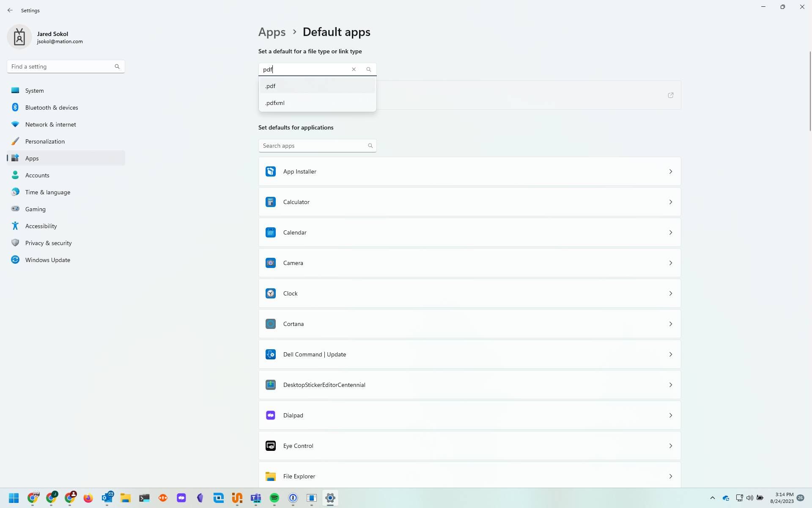The height and width of the screenshot is (508, 812).
Task: Select Accounts in the settings sidebar
Action: pos(37,175)
